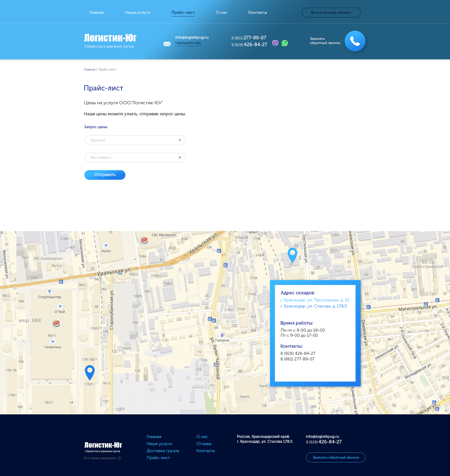Viewport: 450px width, 476px height.
Task: Click the WhatsApp icon in header
Action: 285,43
